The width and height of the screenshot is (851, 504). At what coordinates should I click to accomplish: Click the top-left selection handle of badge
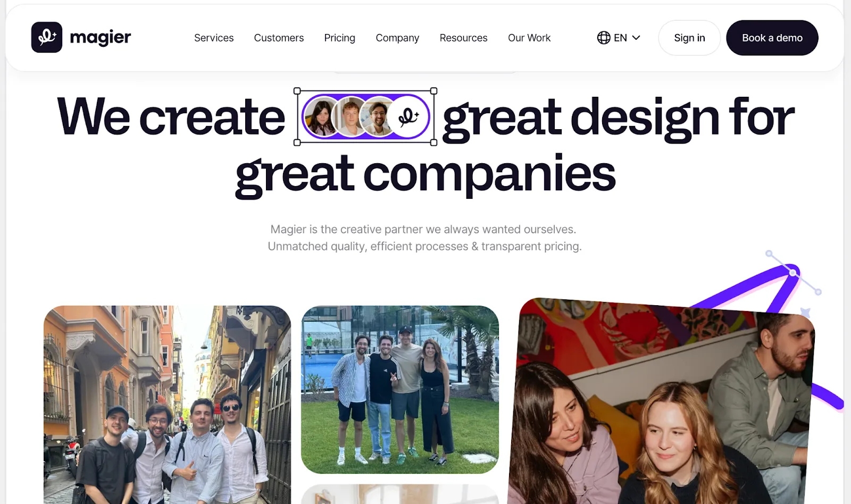297,91
